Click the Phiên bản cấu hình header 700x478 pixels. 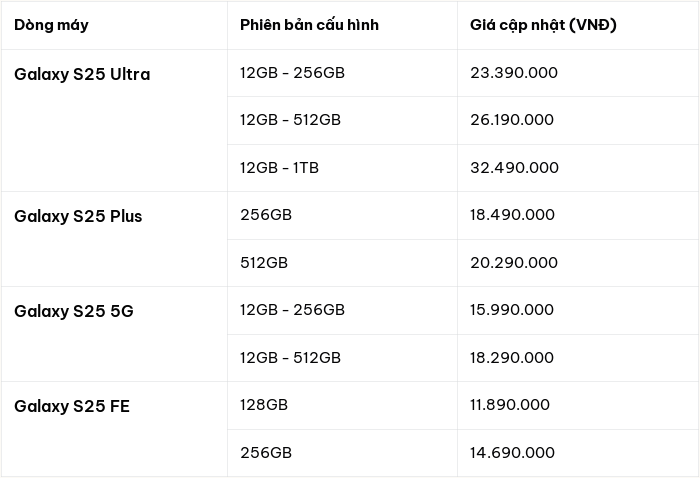[342, 25]
